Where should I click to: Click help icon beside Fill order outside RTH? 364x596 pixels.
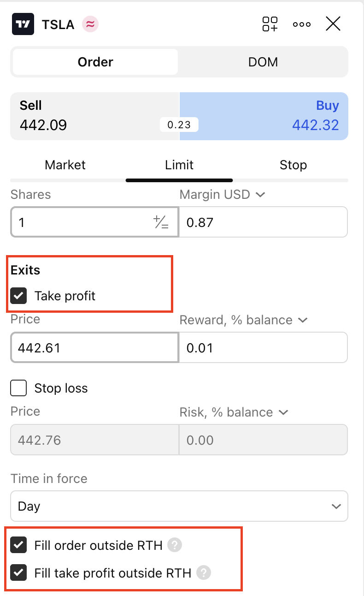tap(175, 545)
